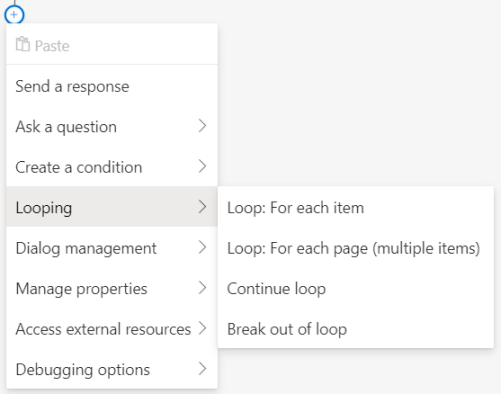The width and height of the screenshot is (501, 394).
Task: Select Continue loop option
Action: 356,288
